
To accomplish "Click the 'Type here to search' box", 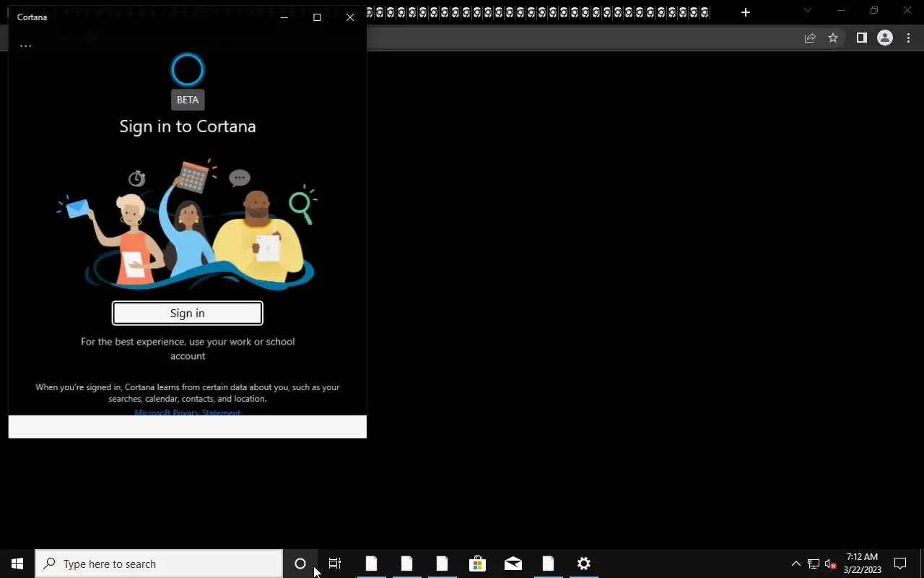I will click(159, 564).
